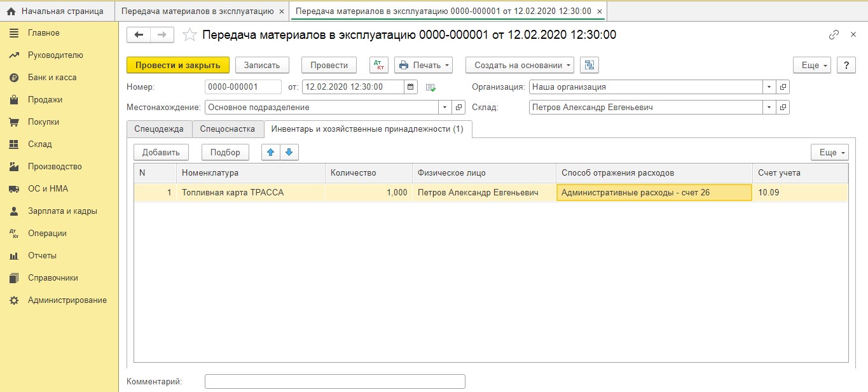The image size is (868, 392).
Task: Open the table Еще menu
Action: coord(830,152)
